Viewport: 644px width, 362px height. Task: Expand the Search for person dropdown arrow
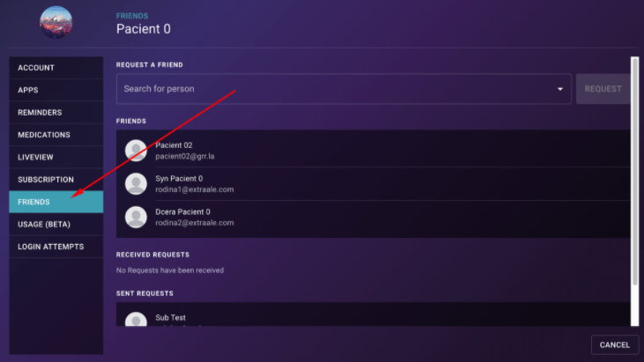point(559,89)
